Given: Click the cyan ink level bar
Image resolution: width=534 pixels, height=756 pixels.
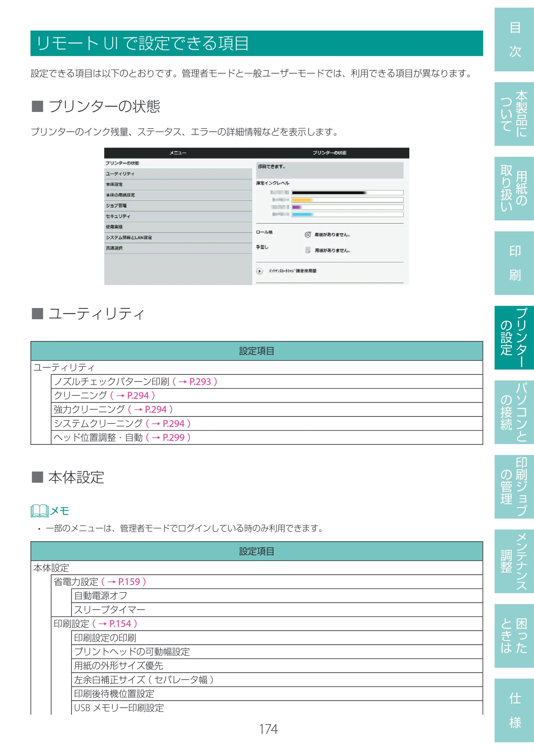Looking at the screenshot, I should pyautogui.click(x=347, y=214).
